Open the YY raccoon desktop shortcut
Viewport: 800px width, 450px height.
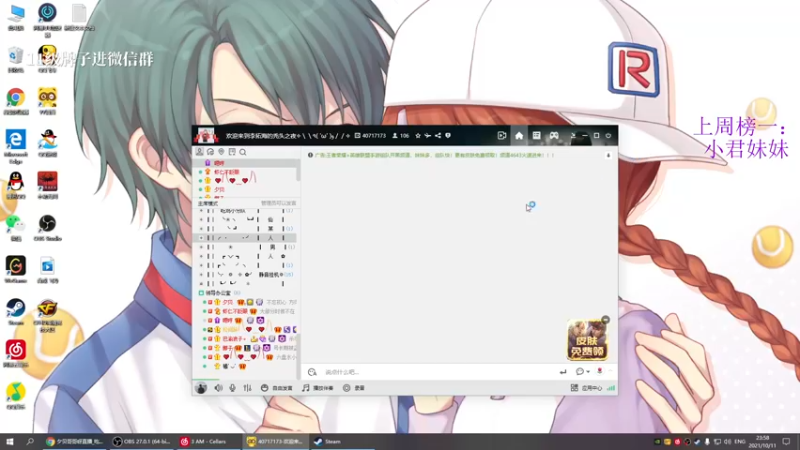[47, 101]
